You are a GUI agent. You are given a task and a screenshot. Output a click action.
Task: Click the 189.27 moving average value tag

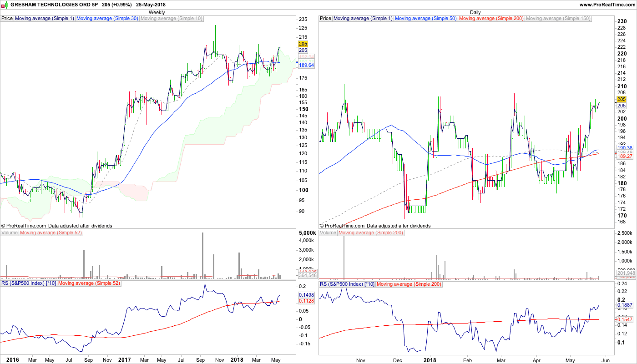point(625,157)
